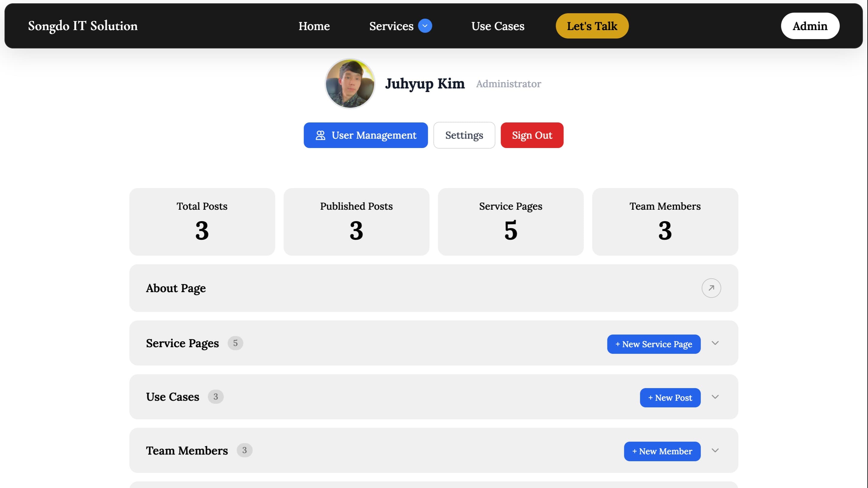Click the Services dropdown chevron icon
The width and height of the screenshot is (868, 488).
pos(425,26)
